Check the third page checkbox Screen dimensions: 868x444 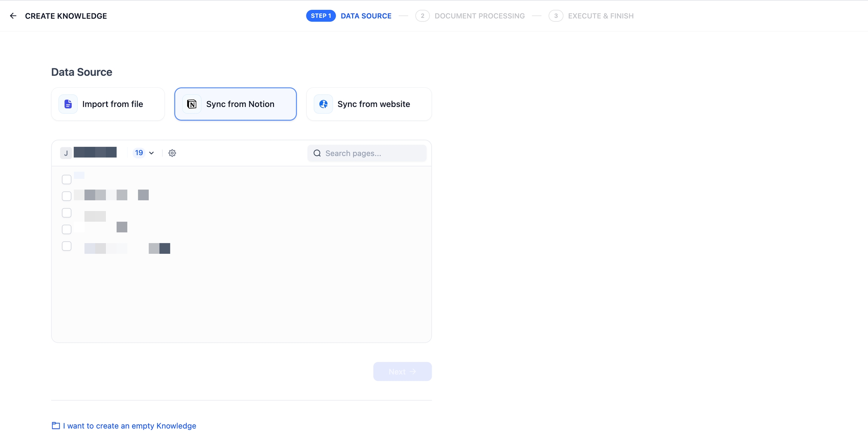[x=67, y=213]
